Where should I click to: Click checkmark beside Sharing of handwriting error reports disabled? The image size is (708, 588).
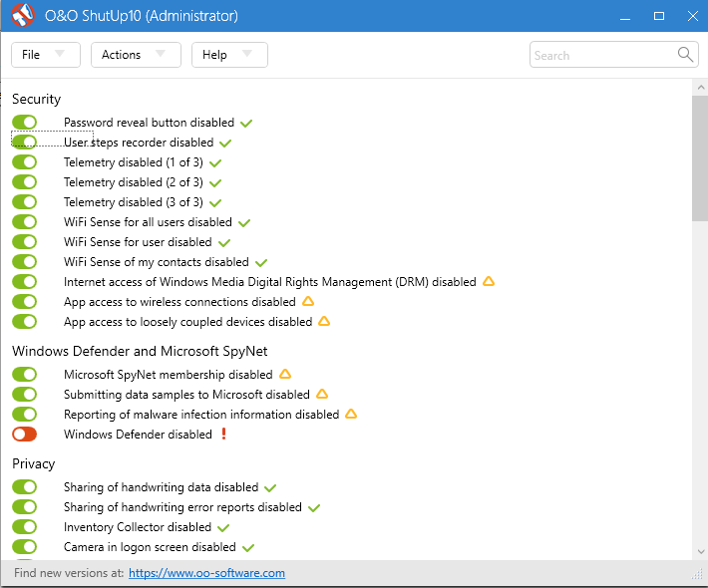coord(314,507)
